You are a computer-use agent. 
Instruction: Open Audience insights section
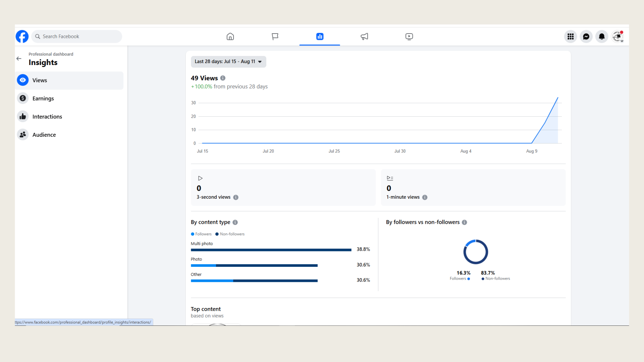point(44,135)
